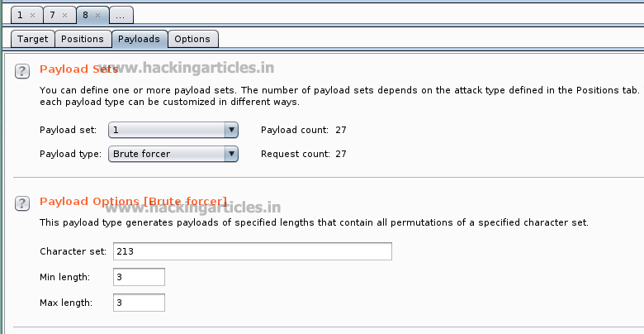Click the Payload Options help icon
Image resolution: width=644 pixels, height=334 pixels.
(22, 203)
